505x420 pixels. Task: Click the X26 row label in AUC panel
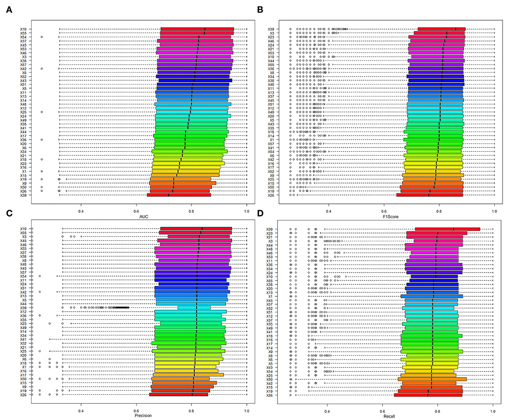point(23,191)
